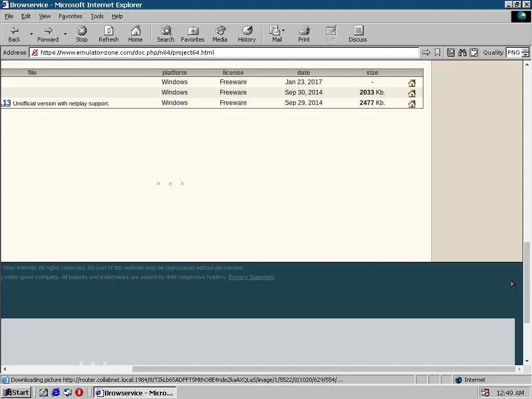Open the File menu
The image size is (532, 399).
point(9,16)
